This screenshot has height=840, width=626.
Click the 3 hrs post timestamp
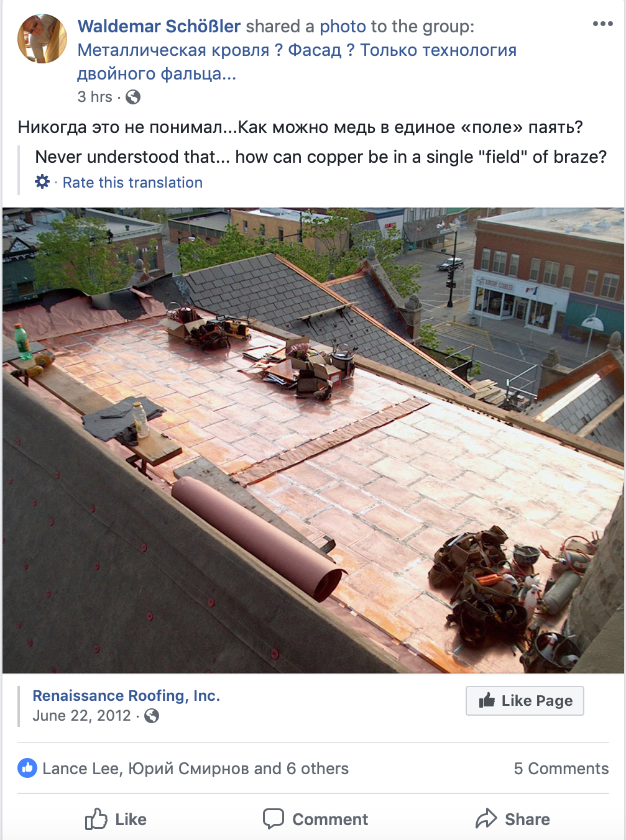tap(94, 97)
